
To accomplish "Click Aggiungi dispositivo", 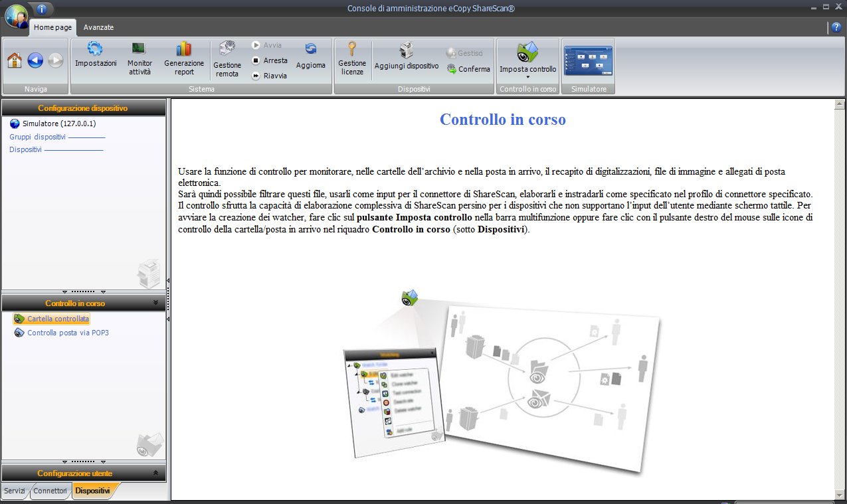I will [x=407, y=56].
